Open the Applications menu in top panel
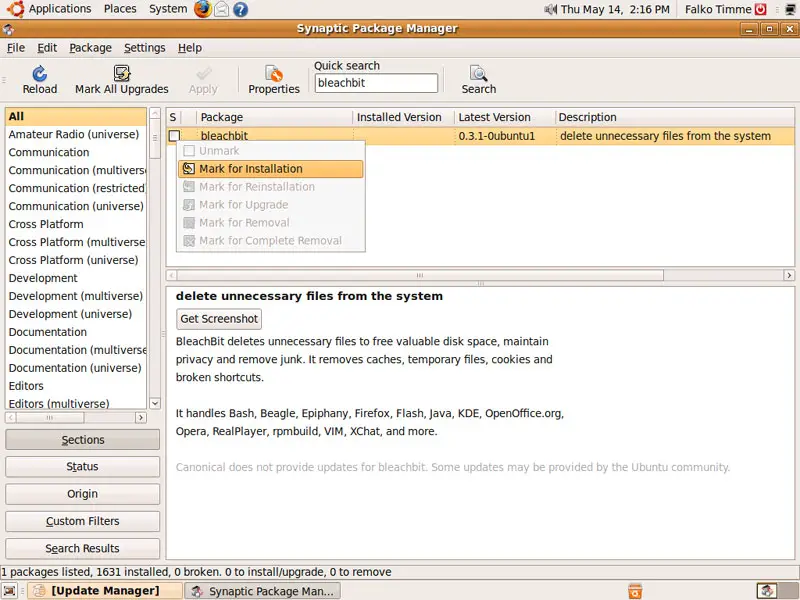The image size is (800, 600). (60, 9)
